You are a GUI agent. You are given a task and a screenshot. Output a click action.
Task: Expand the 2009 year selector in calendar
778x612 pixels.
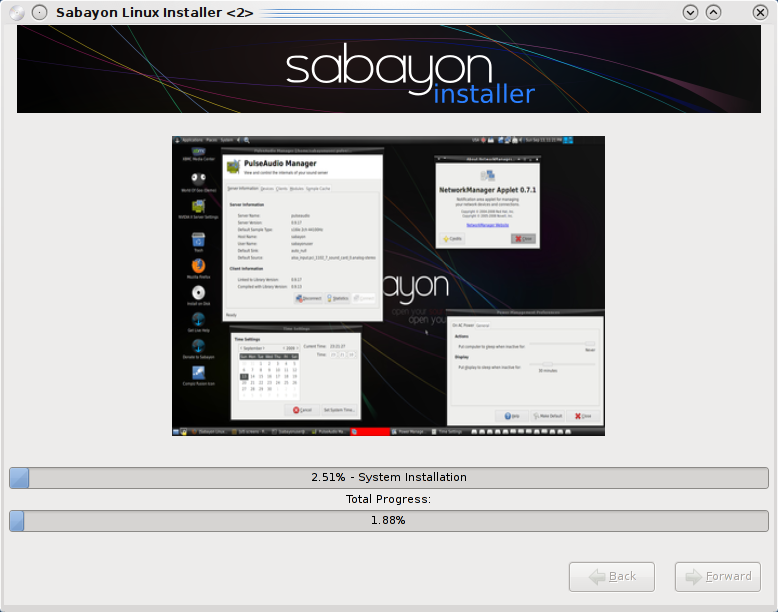(x=290, y=348)
